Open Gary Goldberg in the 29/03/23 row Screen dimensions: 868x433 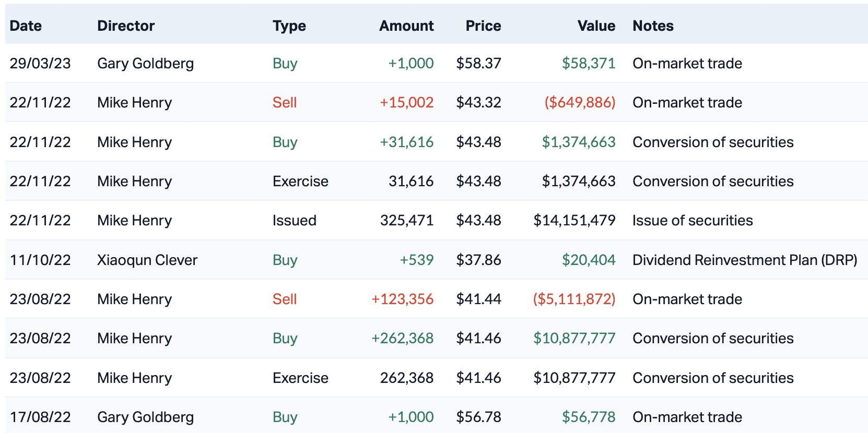(145, 64)
